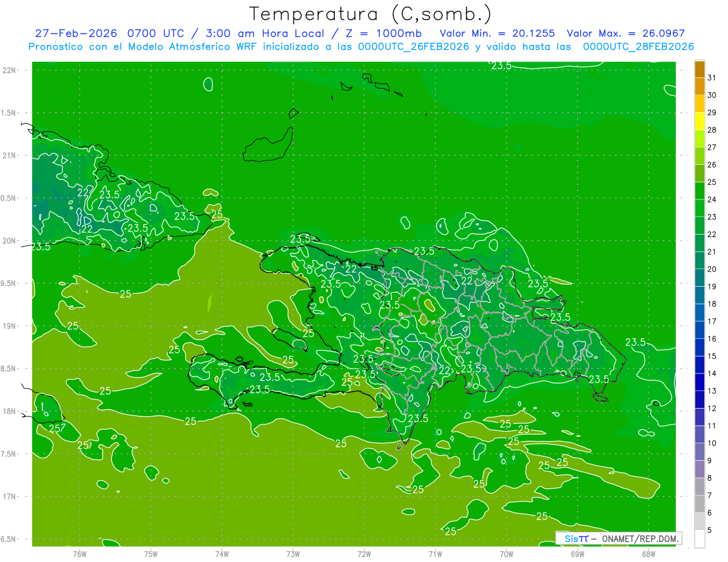Click the legend value 28

[x=712, y=130]
